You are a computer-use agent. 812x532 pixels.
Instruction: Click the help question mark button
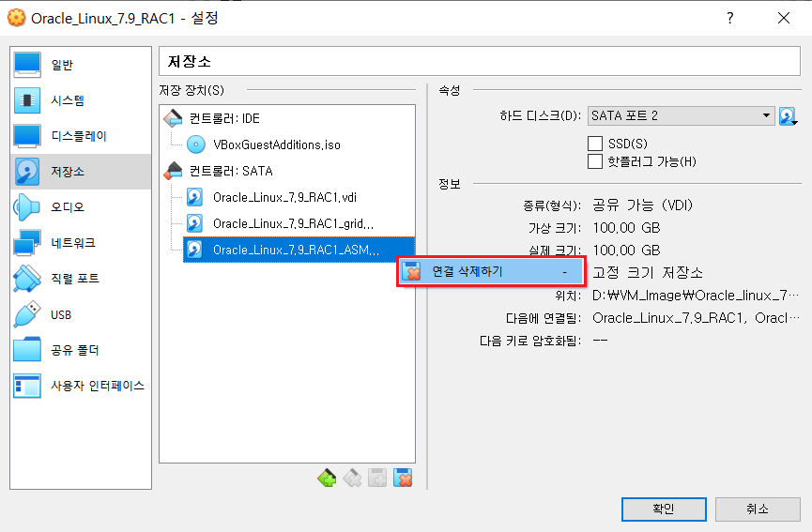click(730, 18)
